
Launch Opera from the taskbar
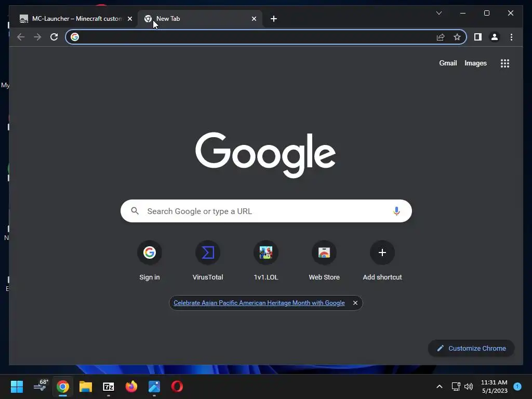[177, 387]
